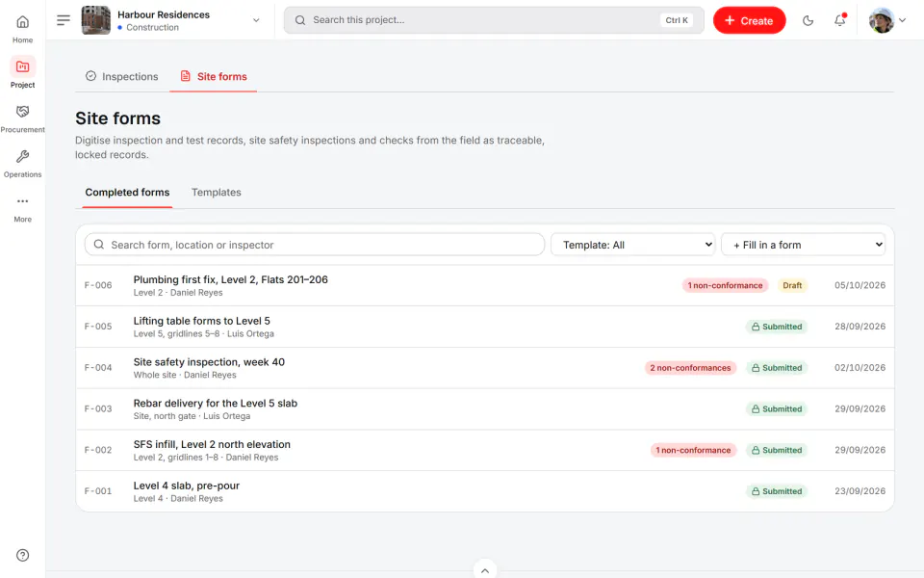Screen dimensions: 924x578
Task: Toggle the hamburger navigation menu
Action: [x=64, y=20]
